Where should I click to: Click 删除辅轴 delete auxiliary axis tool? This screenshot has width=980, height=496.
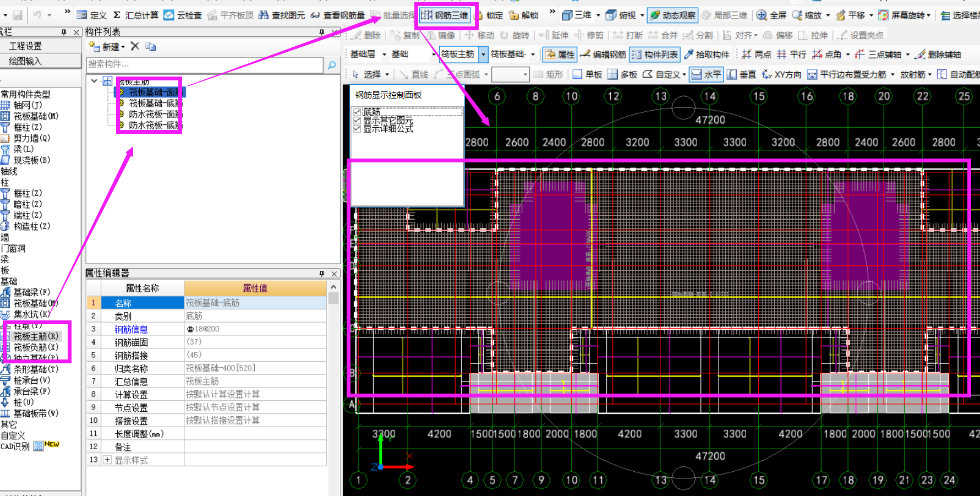pos(939,54)
